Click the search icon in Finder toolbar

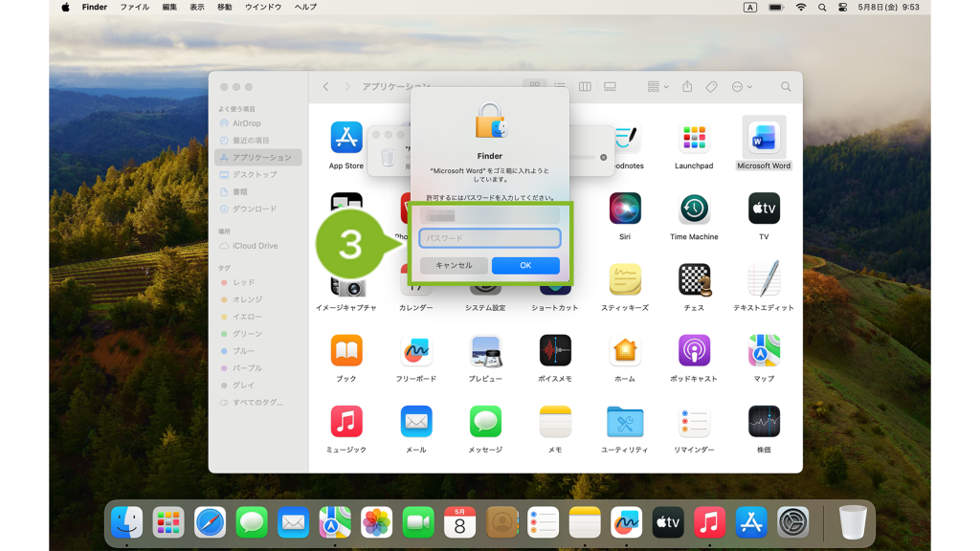(x=786, y=87)
